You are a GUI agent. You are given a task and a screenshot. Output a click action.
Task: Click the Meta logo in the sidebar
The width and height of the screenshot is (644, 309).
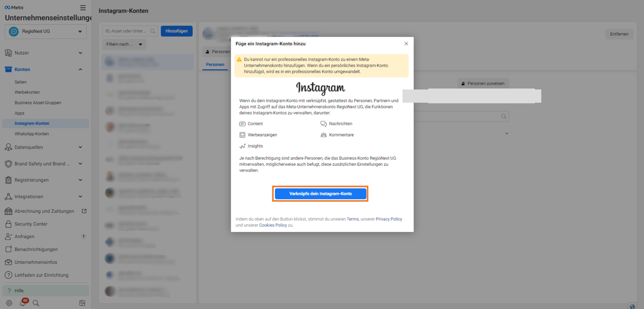pos(14,7)
